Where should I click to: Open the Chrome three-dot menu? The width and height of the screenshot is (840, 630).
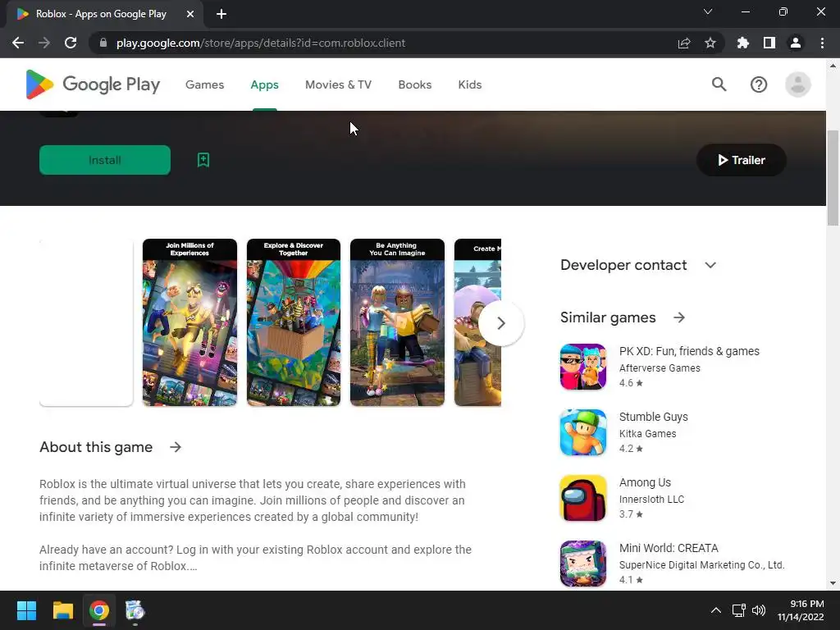point(822,43)
